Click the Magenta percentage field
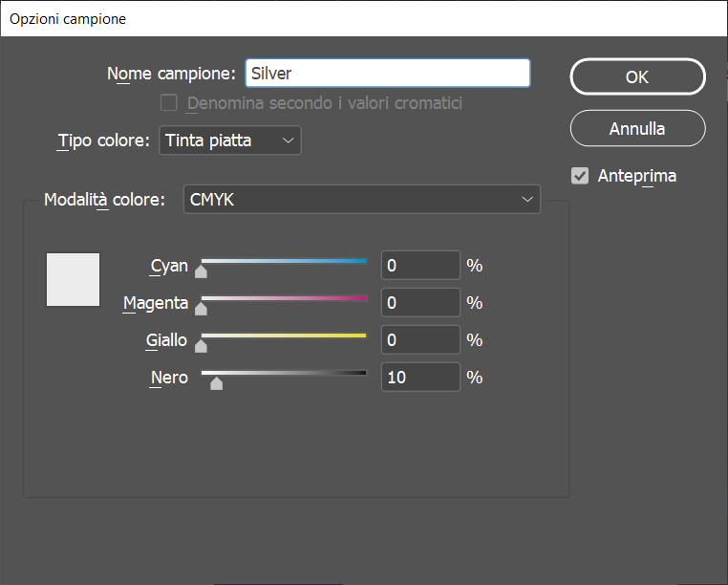The height and width of the screenshot is (585, 728). pos(420,302)
